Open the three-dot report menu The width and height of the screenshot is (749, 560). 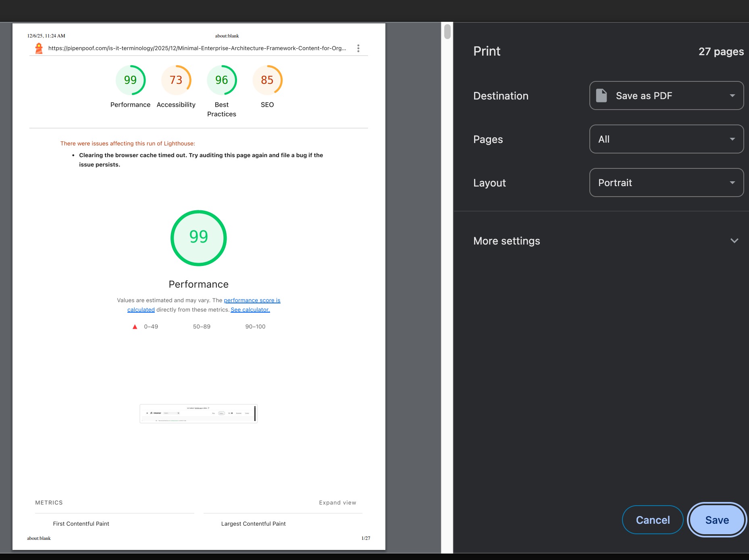coord(358,48)
